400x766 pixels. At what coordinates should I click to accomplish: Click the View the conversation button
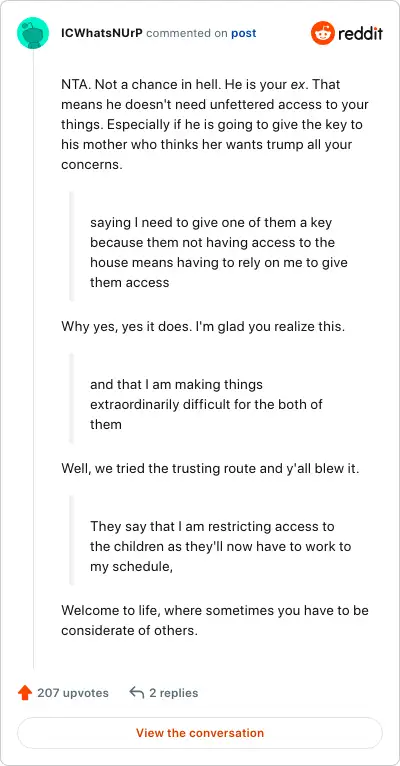point(200,733)
